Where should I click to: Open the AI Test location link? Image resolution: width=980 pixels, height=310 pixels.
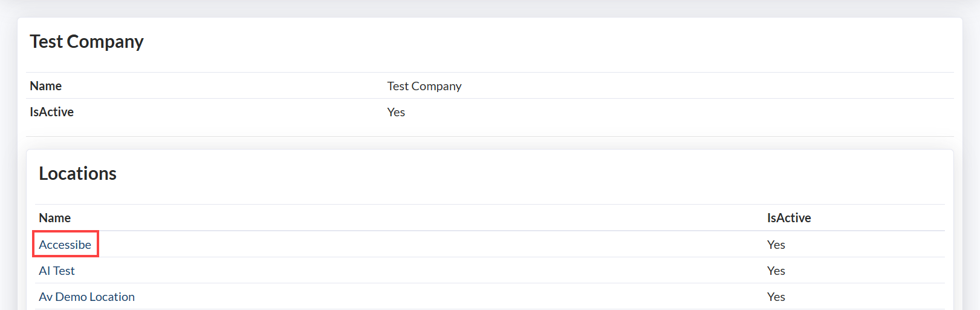click(57, 271)
